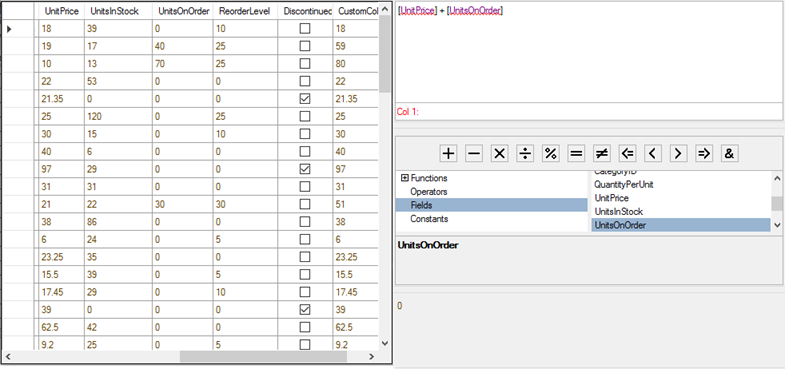Viewport: 785px width, 369px height.
Task: Insert the ampersand concatenation operator
Action: pos(729,154)
